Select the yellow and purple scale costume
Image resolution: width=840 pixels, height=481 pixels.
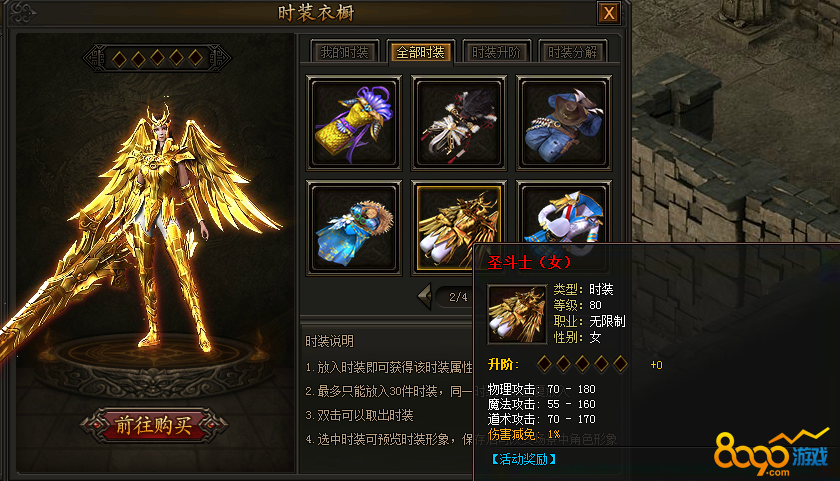(354, 123)
